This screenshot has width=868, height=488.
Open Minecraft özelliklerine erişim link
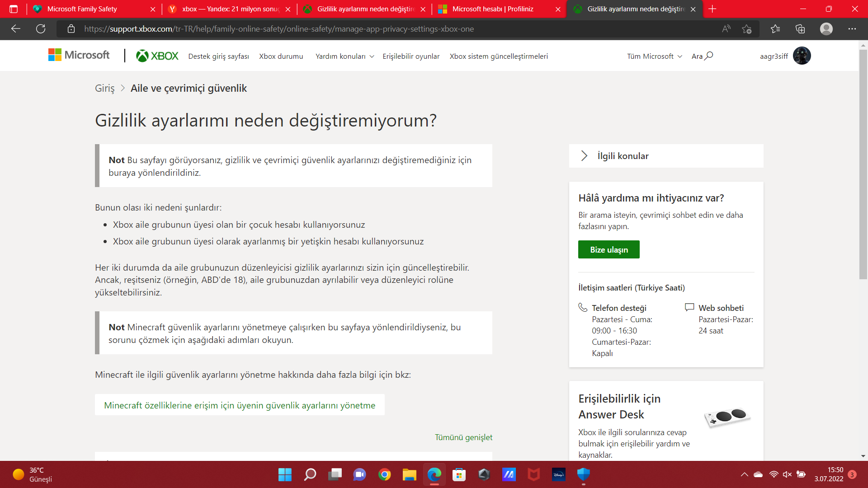[x=240, y=405]
